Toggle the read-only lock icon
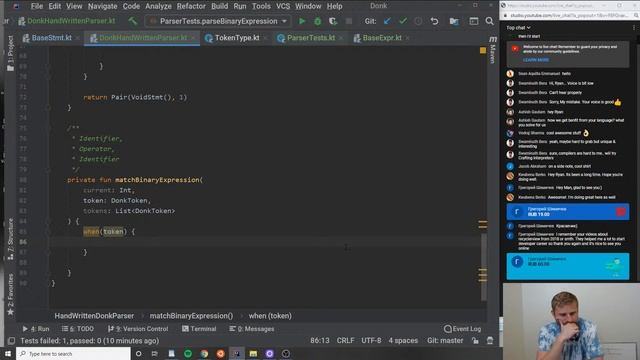640x360 pixels. (475, 340)
